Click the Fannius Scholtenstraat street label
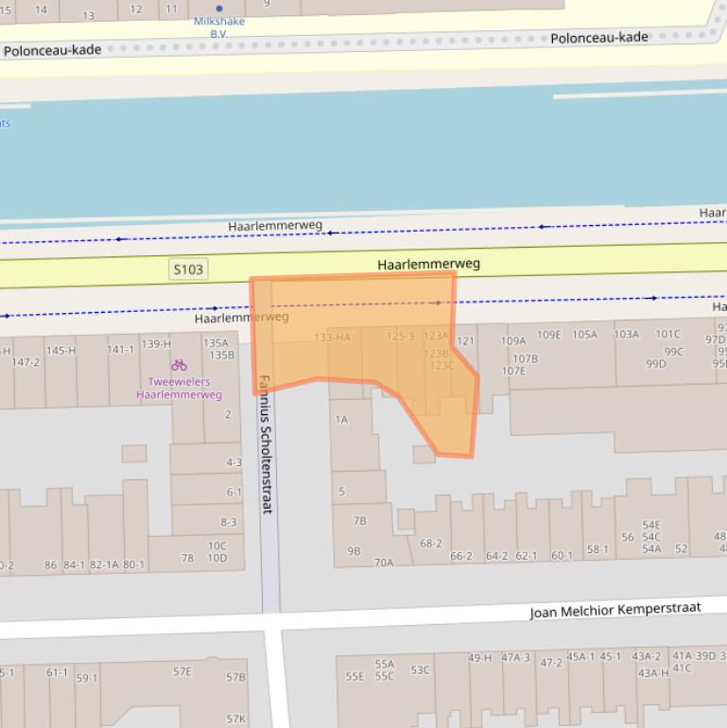 [x=266, y=444]
